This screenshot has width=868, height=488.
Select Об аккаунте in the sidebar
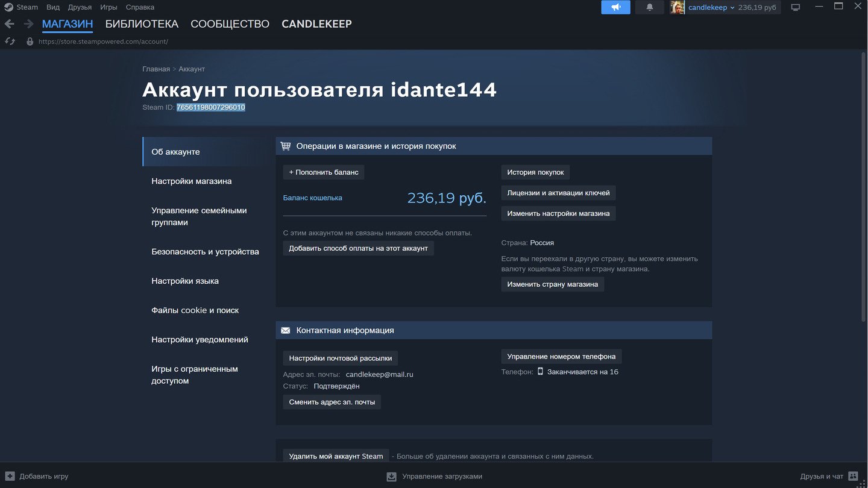[205, 152]
